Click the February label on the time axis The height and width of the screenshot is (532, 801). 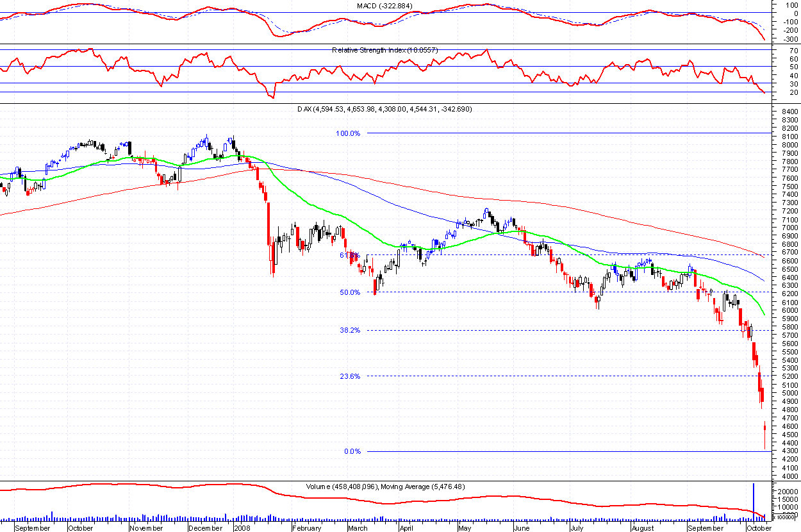306,528
